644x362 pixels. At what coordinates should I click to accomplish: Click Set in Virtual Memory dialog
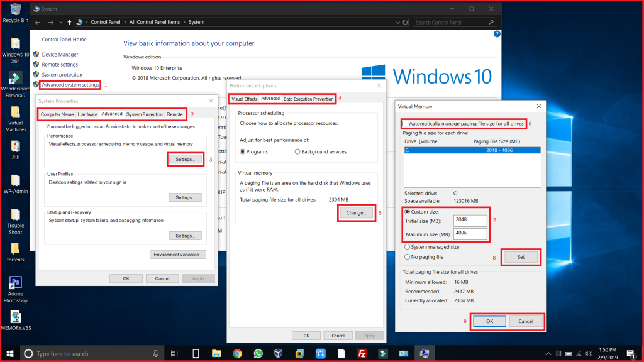pyautogui.click(x=521, y=257)
